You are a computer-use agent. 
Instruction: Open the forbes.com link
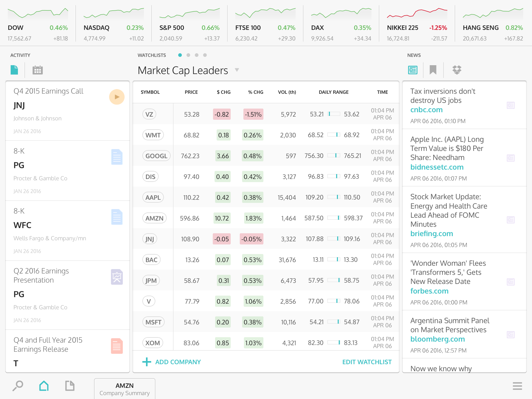click(429, 291)
